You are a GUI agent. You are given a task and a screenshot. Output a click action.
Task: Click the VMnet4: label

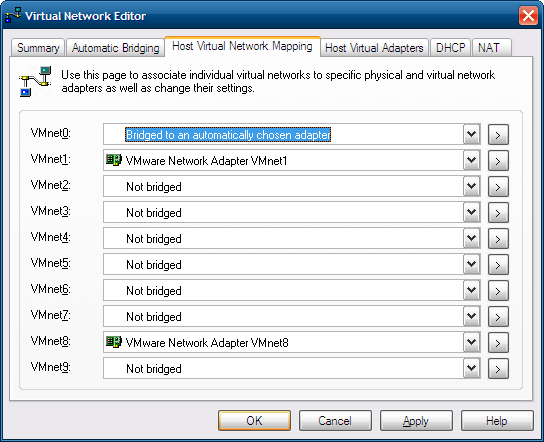click(x=51, y=237)
